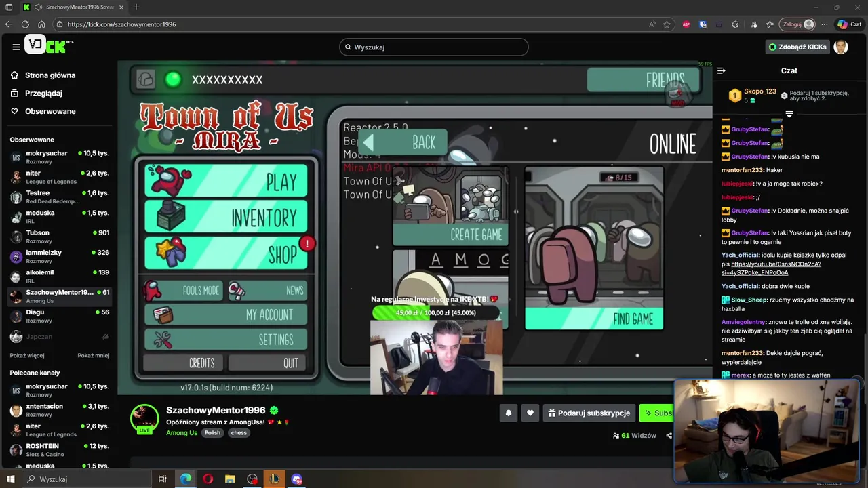Image resolution: width=868 pixels, height=488 pixels.
Task: Open Diagu channel in sidebar
Action: [x=59, y=316]
